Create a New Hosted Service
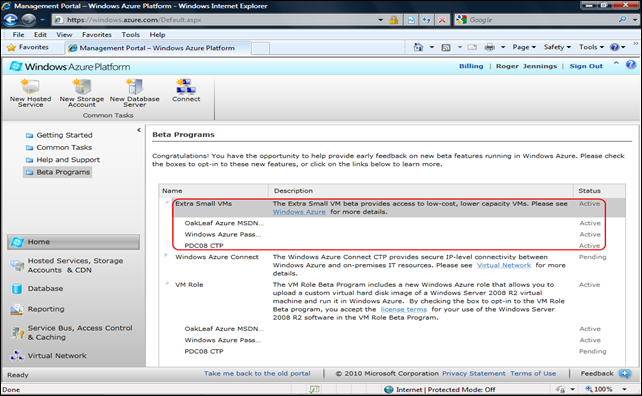 click(30, 93)
